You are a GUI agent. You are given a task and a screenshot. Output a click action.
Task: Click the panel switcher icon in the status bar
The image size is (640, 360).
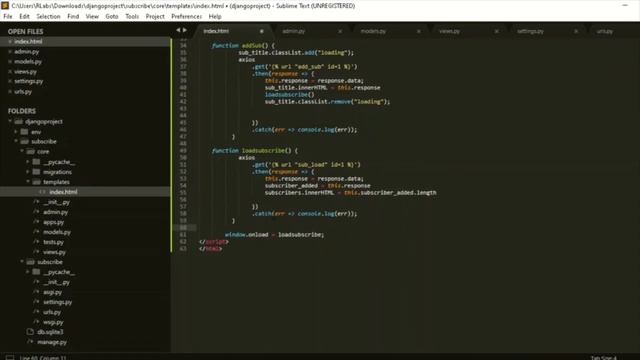(x=10, y=358)
